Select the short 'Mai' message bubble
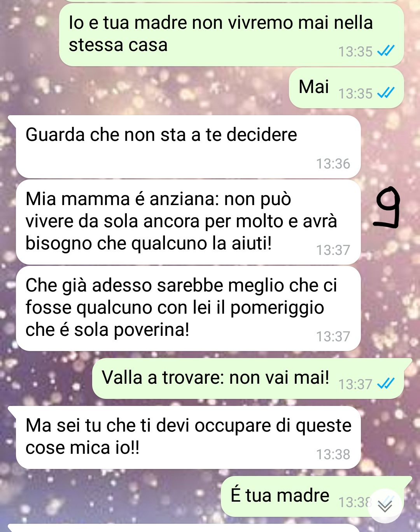 tap(346, 88)
